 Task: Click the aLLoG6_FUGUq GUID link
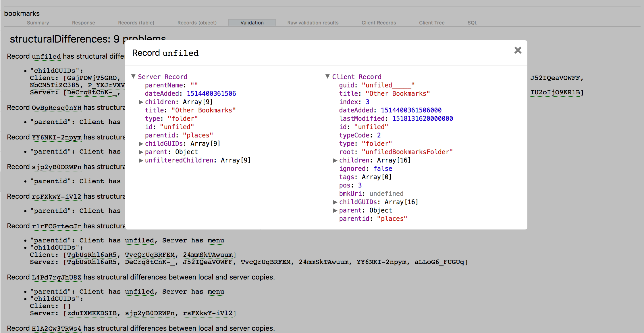tap(439, 262)
